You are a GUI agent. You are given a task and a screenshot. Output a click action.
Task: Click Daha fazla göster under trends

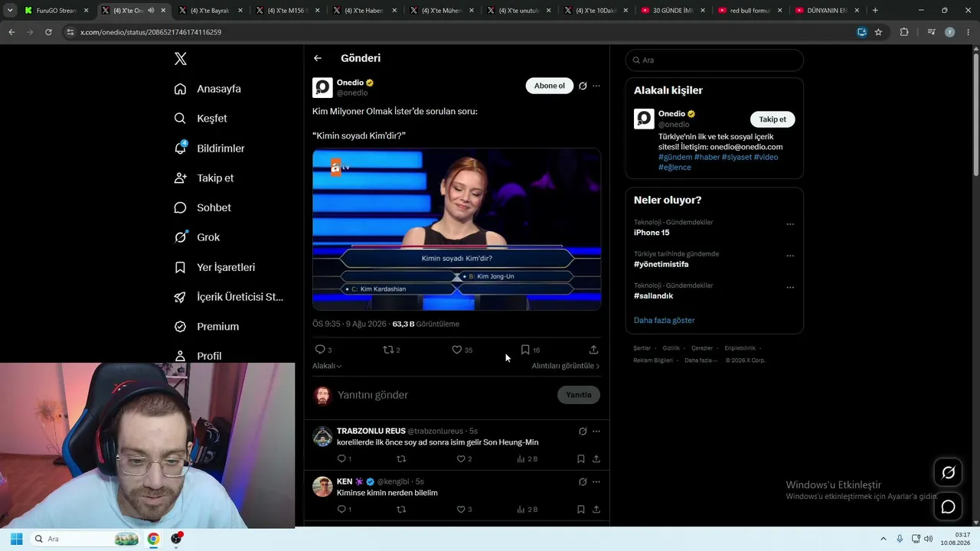[664, 321]
